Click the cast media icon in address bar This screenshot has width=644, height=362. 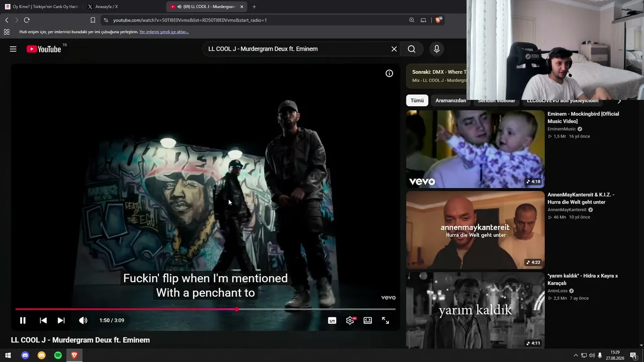pyautogui.click(x=423, y=20)
